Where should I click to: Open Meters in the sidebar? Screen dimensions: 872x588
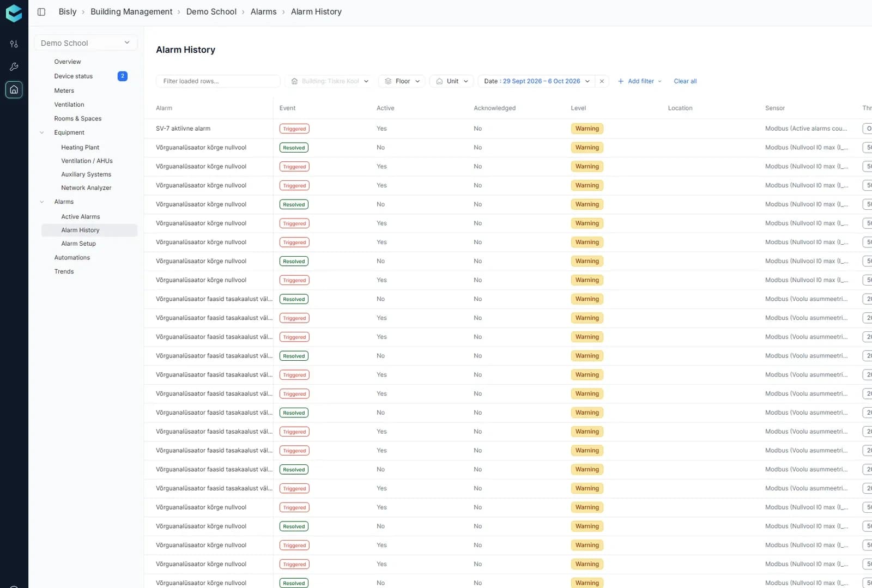[64, 90]
